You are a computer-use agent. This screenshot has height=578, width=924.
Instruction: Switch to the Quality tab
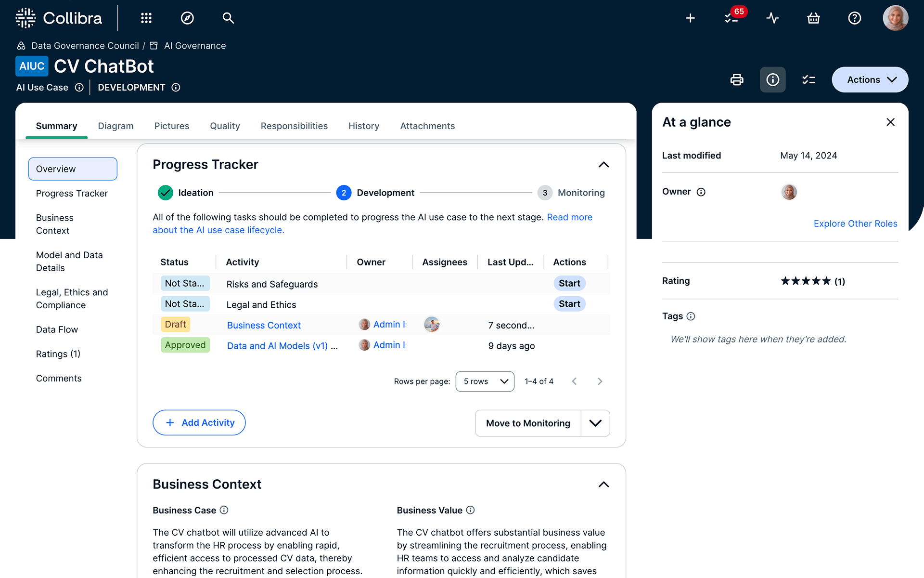pos(225,126)
